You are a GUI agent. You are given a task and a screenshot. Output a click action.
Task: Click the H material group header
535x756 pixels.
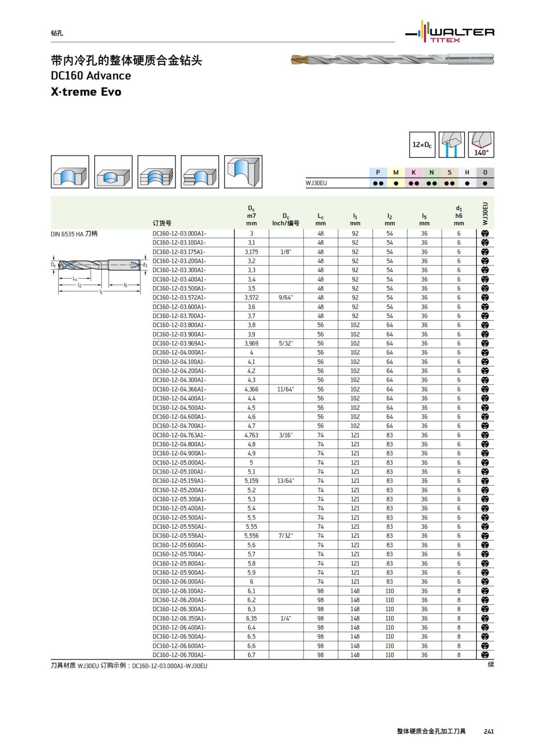467,172
